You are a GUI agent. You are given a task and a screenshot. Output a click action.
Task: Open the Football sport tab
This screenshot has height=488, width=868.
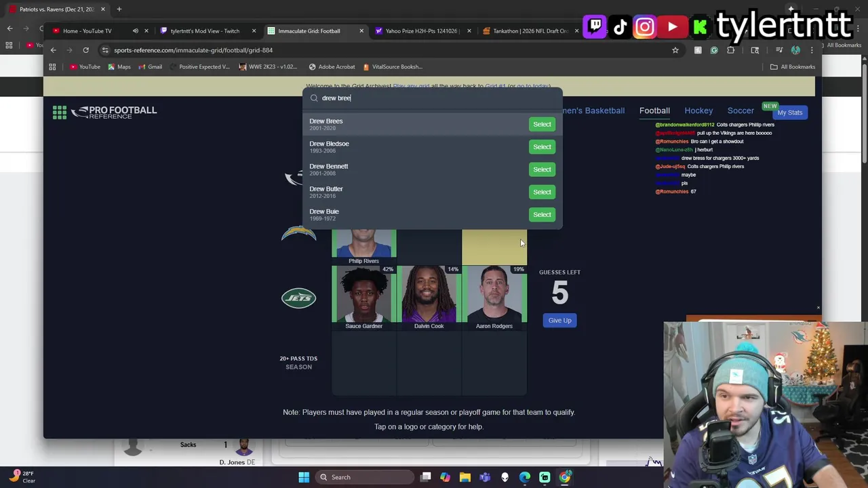click(x=654, y=110)
